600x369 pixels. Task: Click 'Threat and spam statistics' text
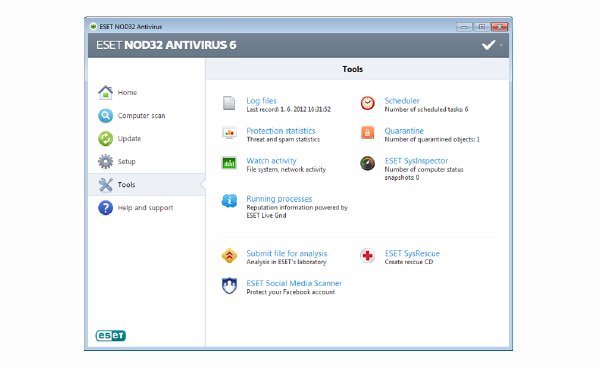283,139
